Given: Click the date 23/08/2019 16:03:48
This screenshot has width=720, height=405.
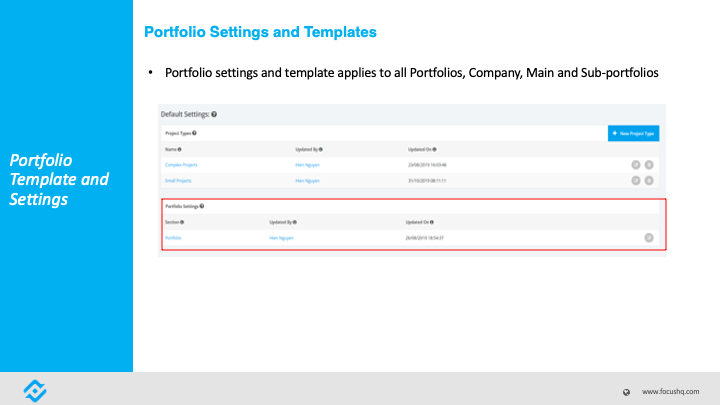Looking at the screenshot, I should 427,165.
